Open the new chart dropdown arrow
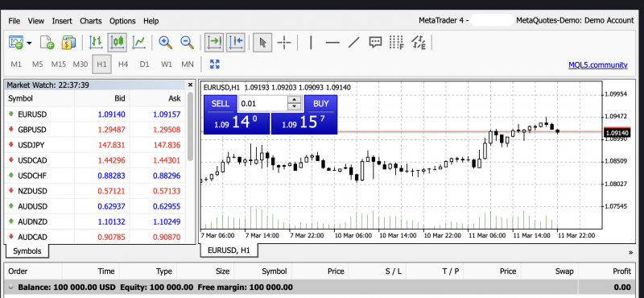 (x=29, y=43)
